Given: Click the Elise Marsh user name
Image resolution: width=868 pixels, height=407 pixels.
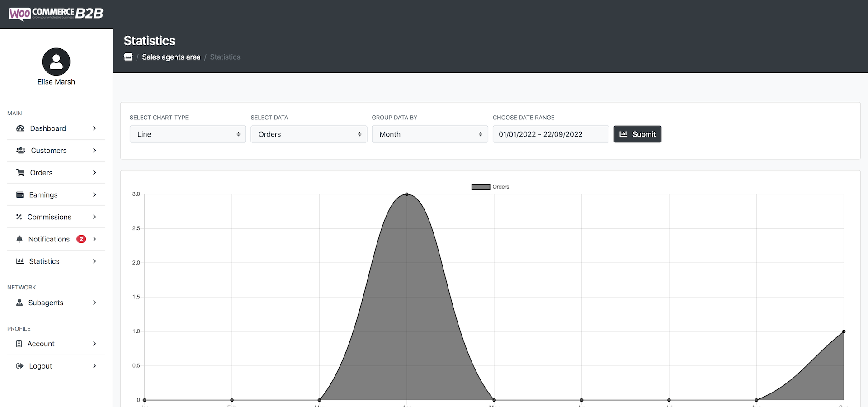Looking at the screenshot, I should pos(56,82).
